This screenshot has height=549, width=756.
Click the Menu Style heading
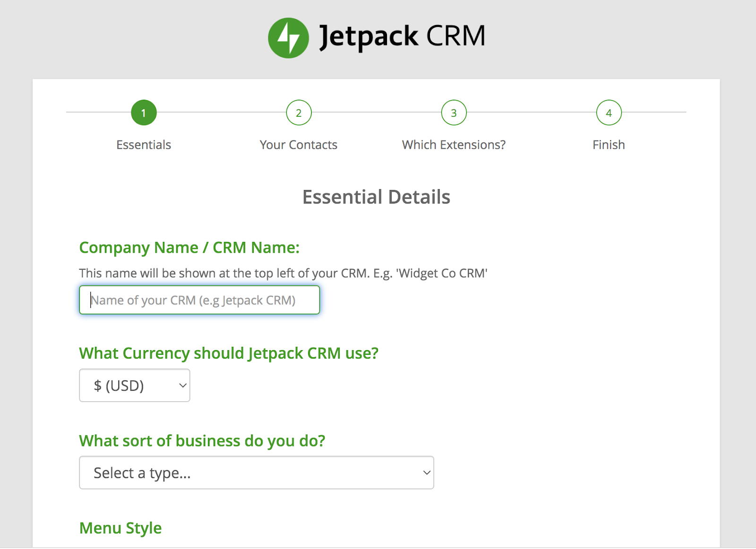tap(120, 528)
